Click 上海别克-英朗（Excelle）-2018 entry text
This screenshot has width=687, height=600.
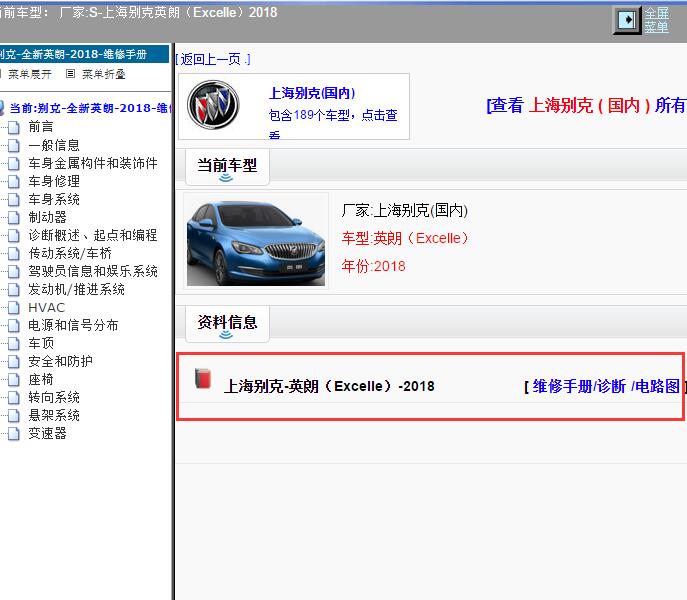coord(329,386)
